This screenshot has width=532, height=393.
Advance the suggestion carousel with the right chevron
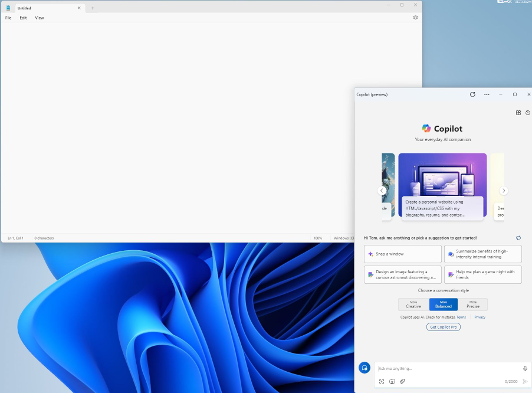point(504,191)
